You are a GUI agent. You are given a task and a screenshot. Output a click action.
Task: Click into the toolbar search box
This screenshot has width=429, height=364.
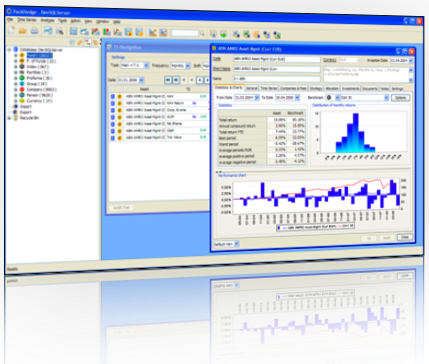185,33
